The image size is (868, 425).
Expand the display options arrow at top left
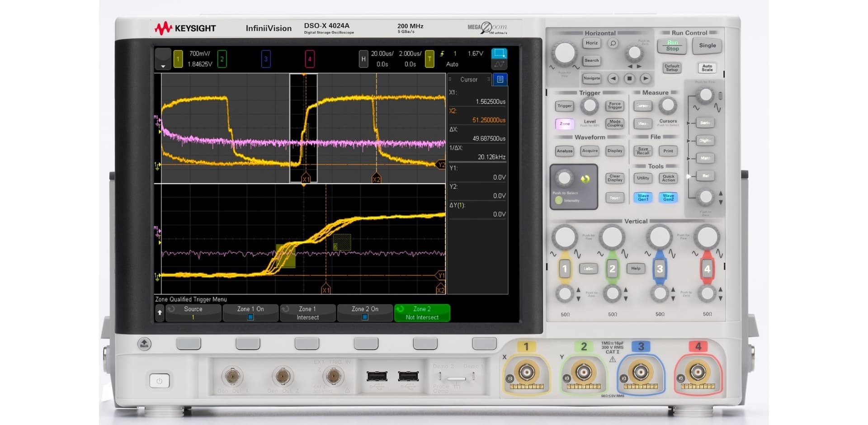point(163,66)
